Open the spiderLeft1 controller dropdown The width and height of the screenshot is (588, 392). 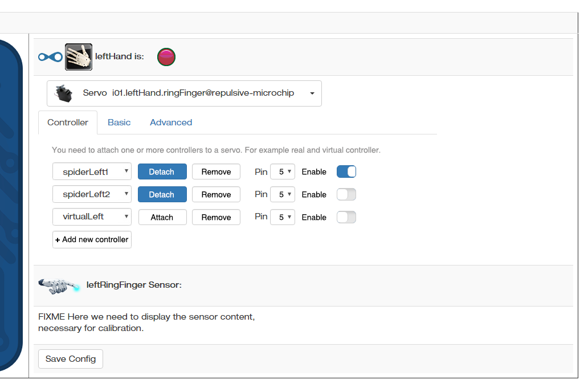click(92, 171)
